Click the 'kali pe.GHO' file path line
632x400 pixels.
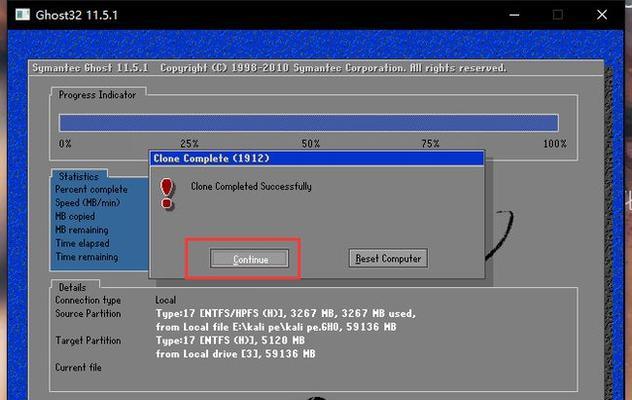276,327
